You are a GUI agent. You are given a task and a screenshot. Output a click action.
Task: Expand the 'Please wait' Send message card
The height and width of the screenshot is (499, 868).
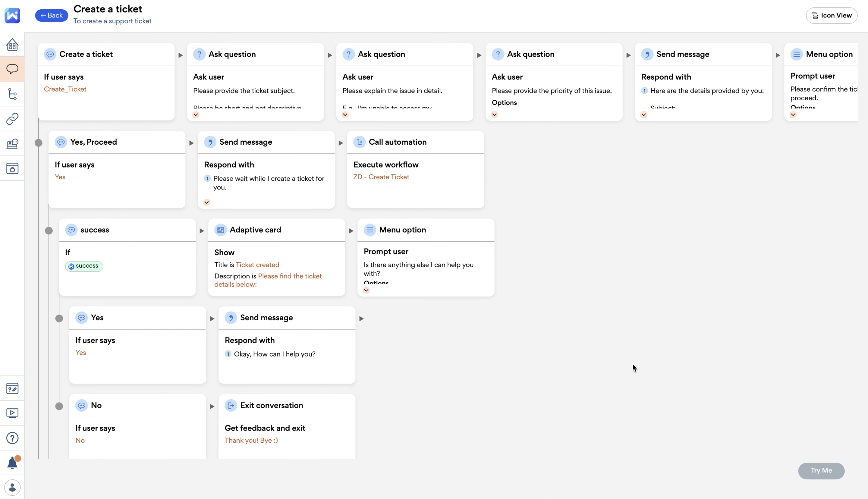point(207,202)
